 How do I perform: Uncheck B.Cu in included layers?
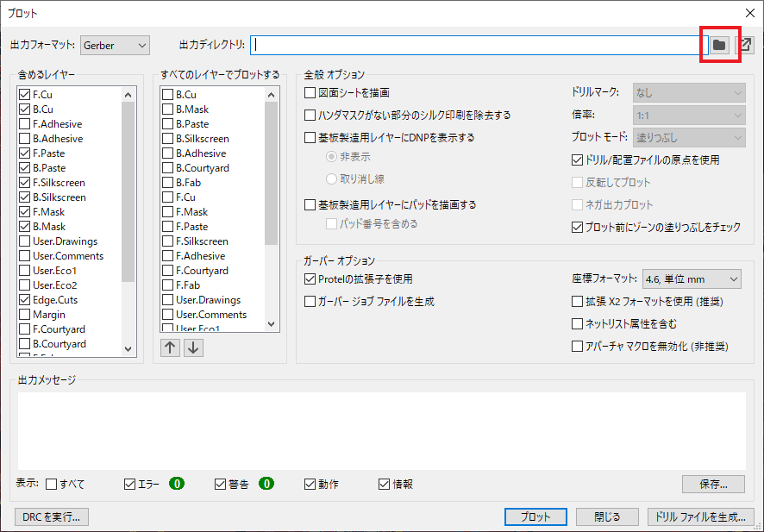24,110
